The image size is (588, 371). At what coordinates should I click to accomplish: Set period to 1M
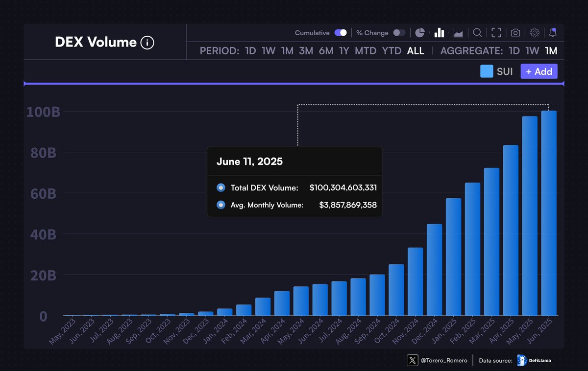(x=287, y=51)
